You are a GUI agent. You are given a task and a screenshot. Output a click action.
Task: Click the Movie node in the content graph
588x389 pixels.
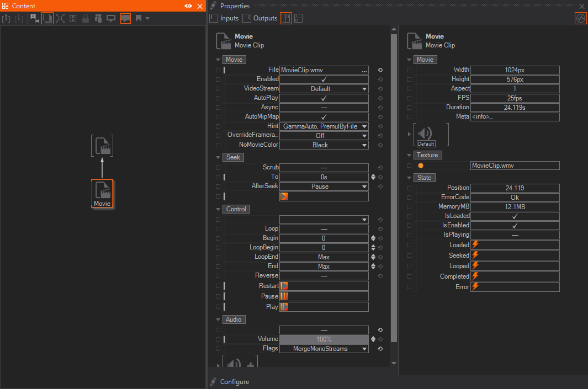point(102,193)
